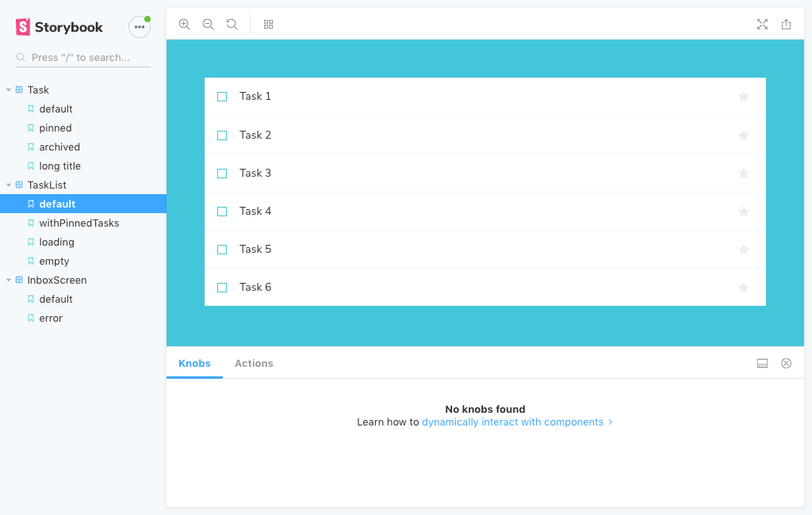Click the Storybook logo
The width and height of the screenshot is (812, 515).
click(59, 27)
